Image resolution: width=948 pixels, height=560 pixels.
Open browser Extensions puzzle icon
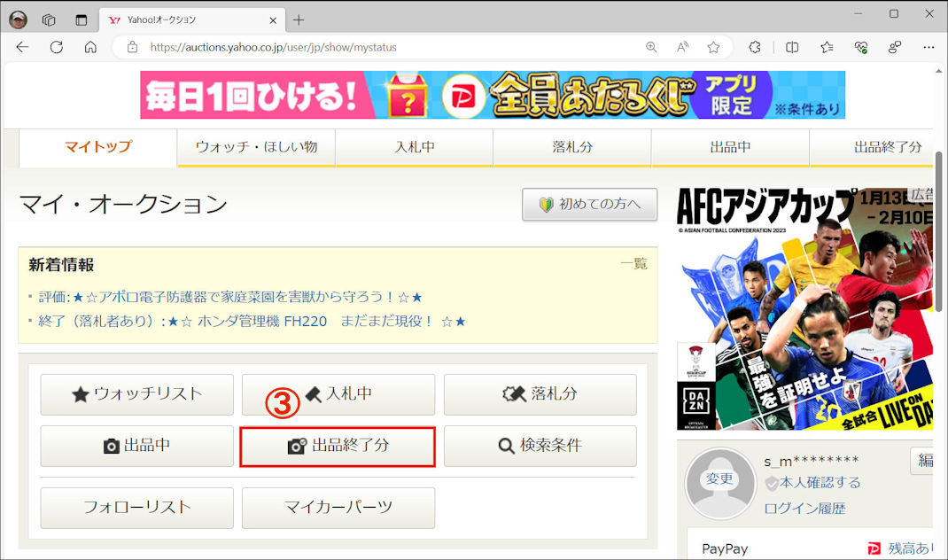click(755, 47)
